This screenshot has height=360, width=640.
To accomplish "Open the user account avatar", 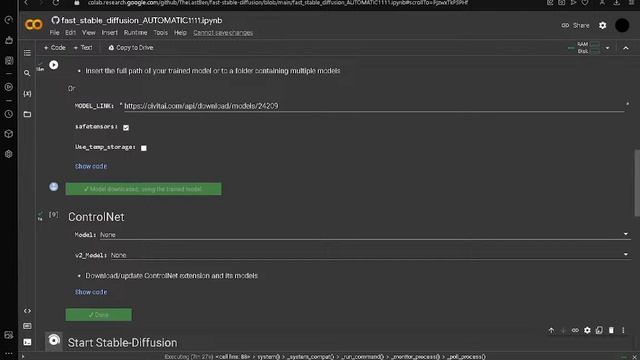I will click(622, 25).
